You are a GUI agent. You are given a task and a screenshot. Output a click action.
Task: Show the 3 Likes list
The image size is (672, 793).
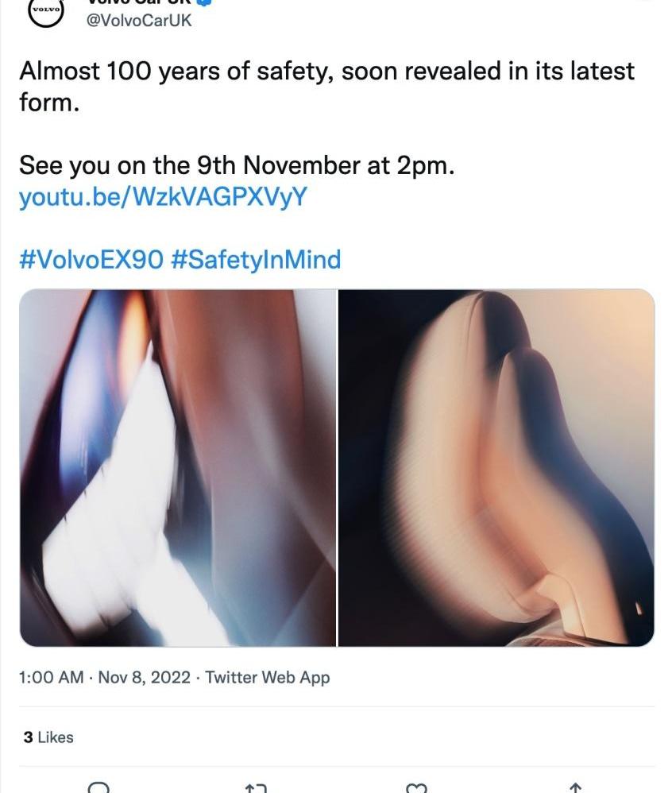pos(48,737)
